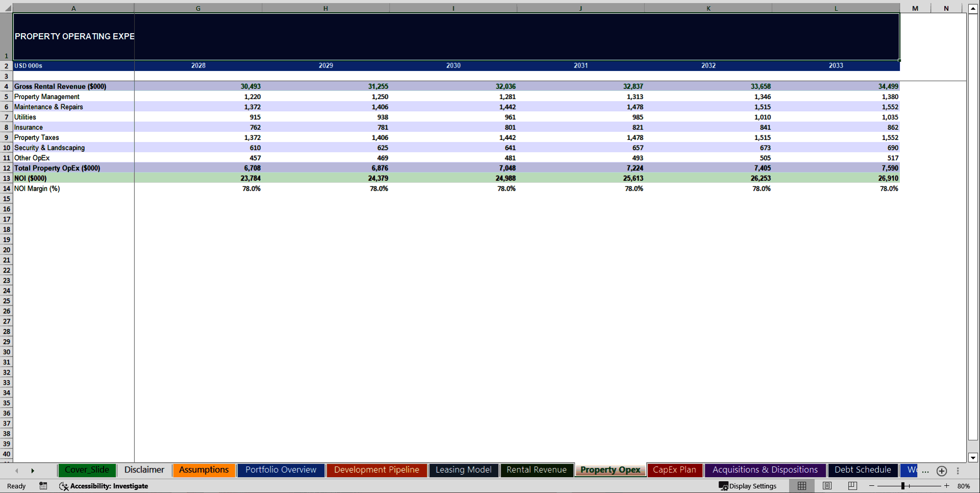
Task: Click the next sheet navigation arrow
Action: pos(33,471)
